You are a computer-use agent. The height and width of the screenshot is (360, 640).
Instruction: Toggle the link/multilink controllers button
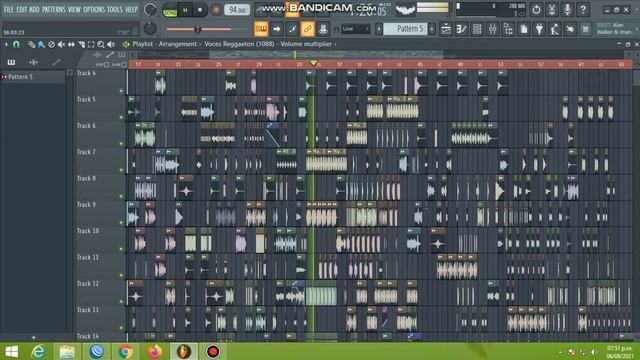(307, 29)
